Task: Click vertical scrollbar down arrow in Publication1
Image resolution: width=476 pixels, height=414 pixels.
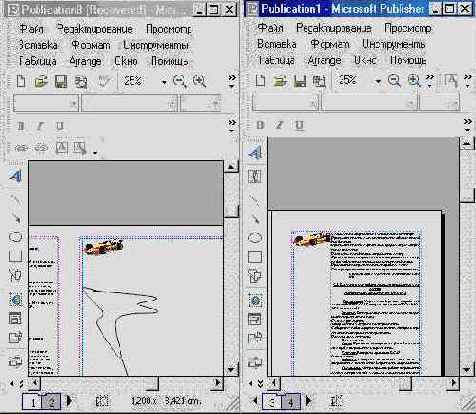Action: click(x=467, y=370)
